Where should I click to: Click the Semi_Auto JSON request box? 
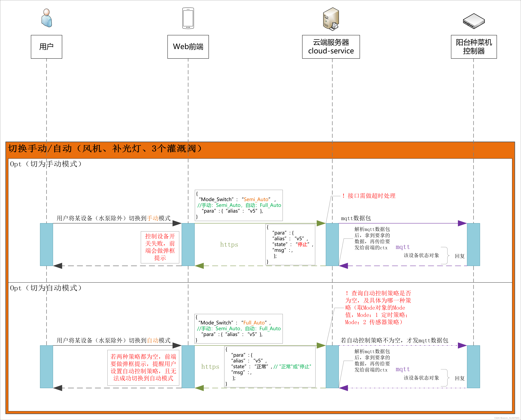pyautogui.click(x=239, y=205)
